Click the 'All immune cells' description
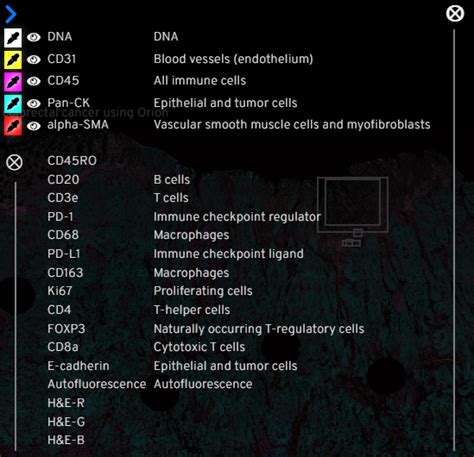 (x=200, y=81)
